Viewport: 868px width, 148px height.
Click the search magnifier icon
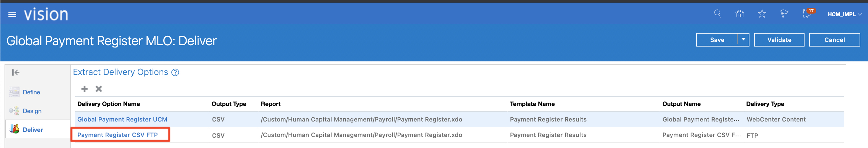[x=717, y=14]
